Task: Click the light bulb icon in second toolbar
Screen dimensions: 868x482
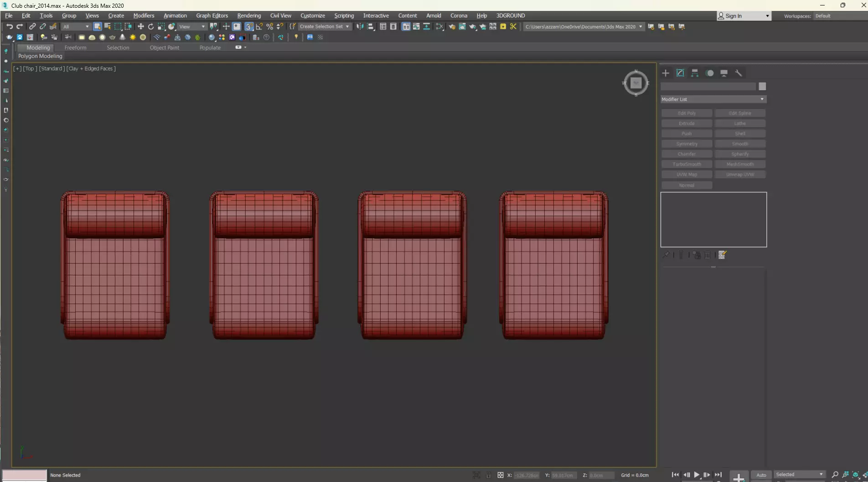Action: [296, 37]
